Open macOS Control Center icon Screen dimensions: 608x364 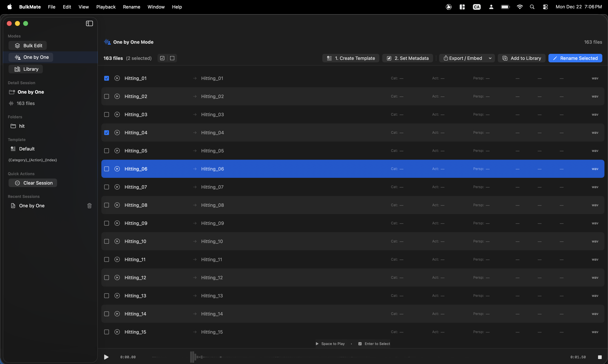[545, 7]
